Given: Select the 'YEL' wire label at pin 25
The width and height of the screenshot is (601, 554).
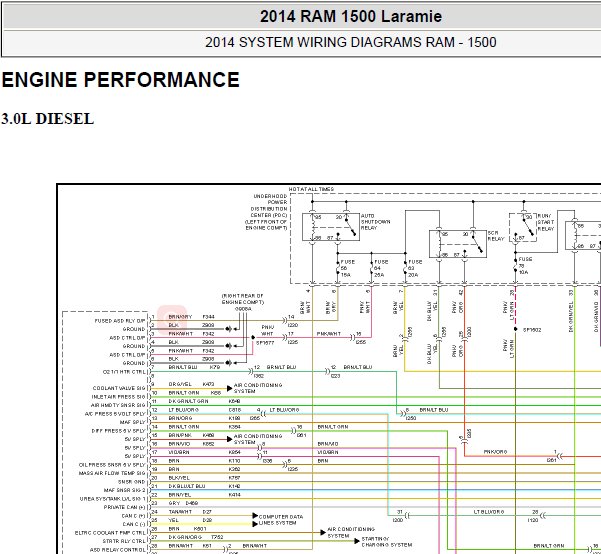Looking at the screenshot, I should (174, 521).
